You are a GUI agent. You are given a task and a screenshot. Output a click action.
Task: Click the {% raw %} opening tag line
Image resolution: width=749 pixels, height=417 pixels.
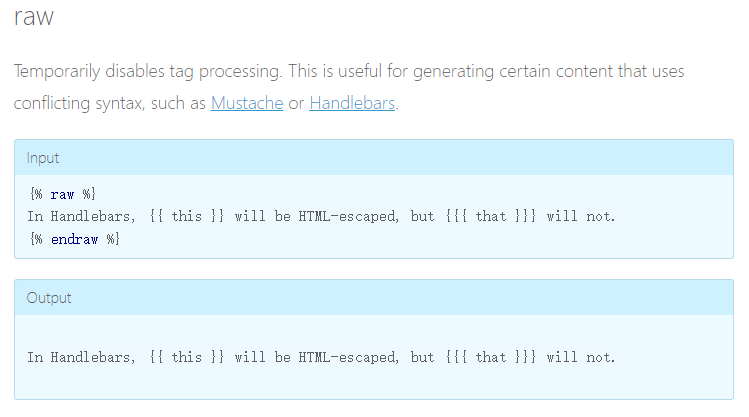(x=63, y=194)
